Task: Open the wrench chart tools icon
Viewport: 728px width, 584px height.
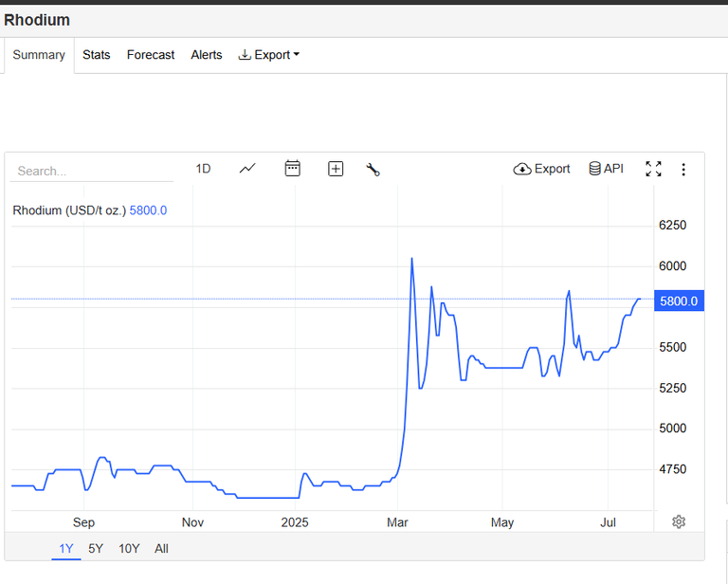Action: (373, 169)
